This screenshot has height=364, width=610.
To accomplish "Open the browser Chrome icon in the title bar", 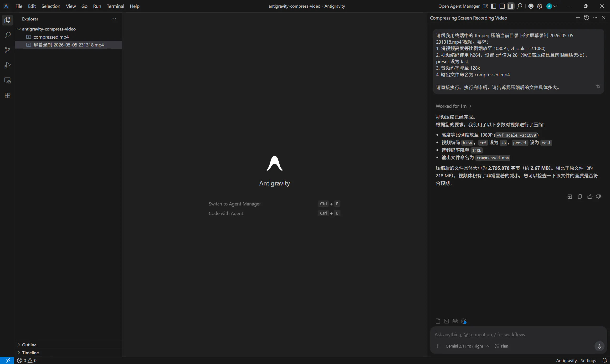I will [x=531, y=6].
